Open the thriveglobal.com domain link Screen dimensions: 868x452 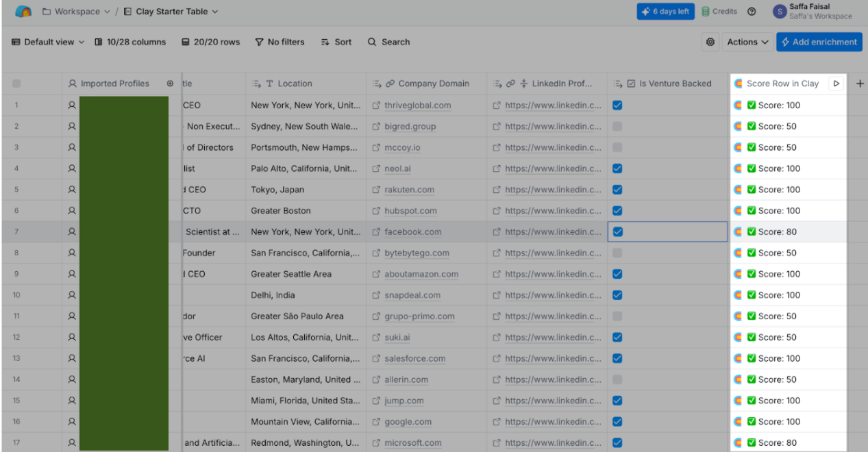click(418, 105)
